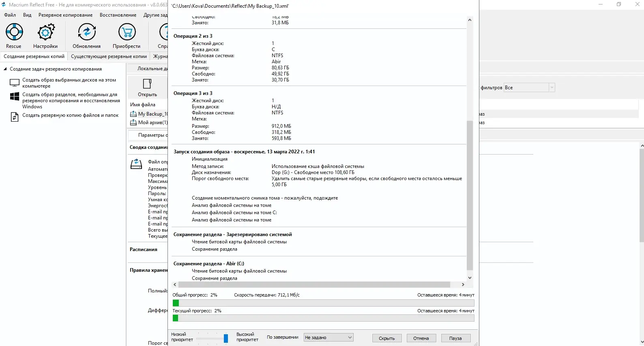Open the Файл menu

pos(10,15)
